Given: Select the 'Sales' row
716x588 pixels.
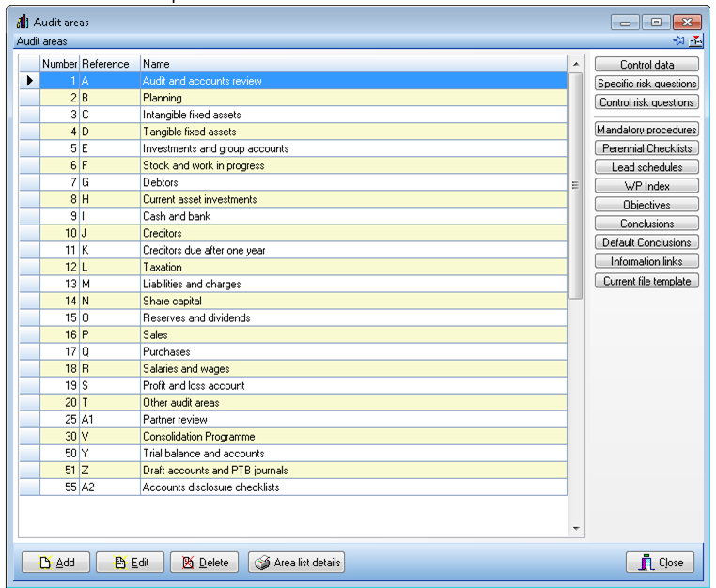Looking at the screenshot, I should (x=293, y=334).
